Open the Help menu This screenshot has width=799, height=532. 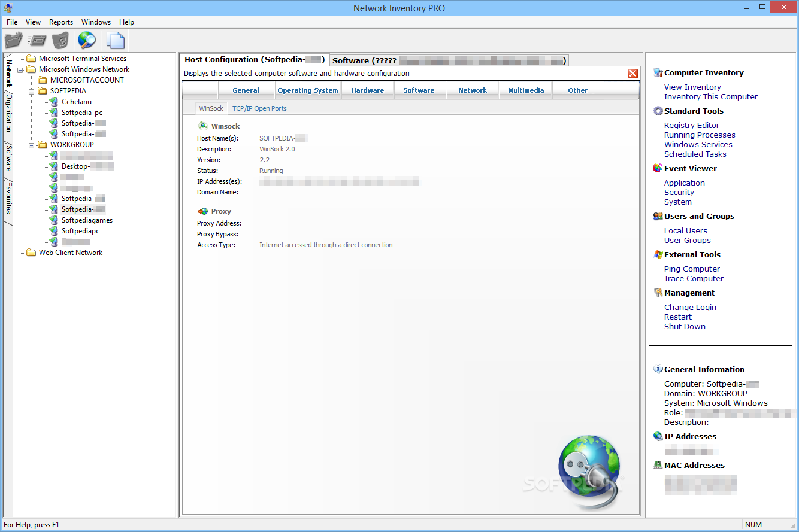coord(127,22)
